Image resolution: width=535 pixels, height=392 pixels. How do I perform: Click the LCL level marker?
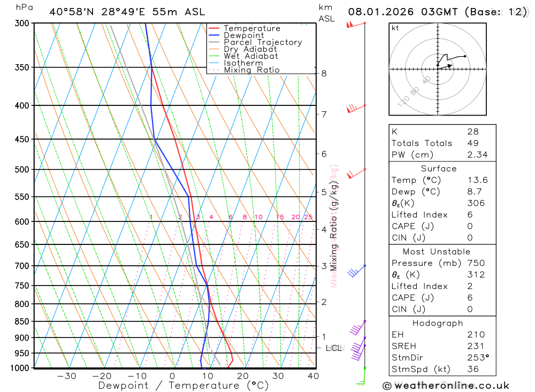tap(334, 348)
